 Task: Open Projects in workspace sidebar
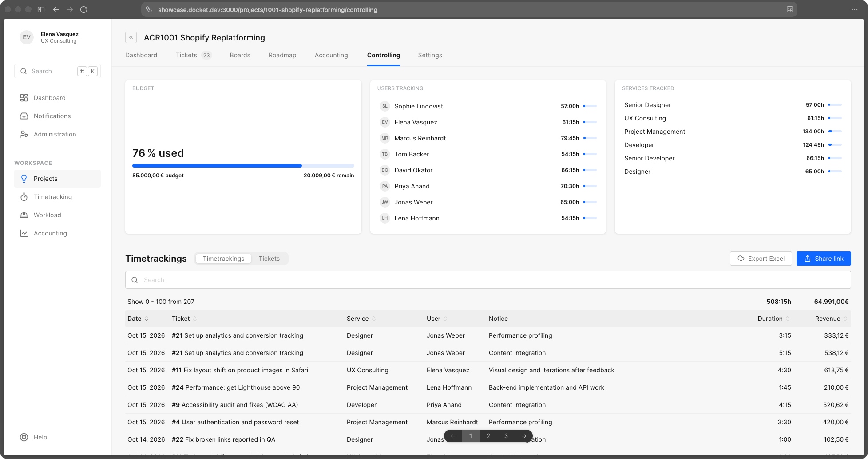[x=57, y=179]
